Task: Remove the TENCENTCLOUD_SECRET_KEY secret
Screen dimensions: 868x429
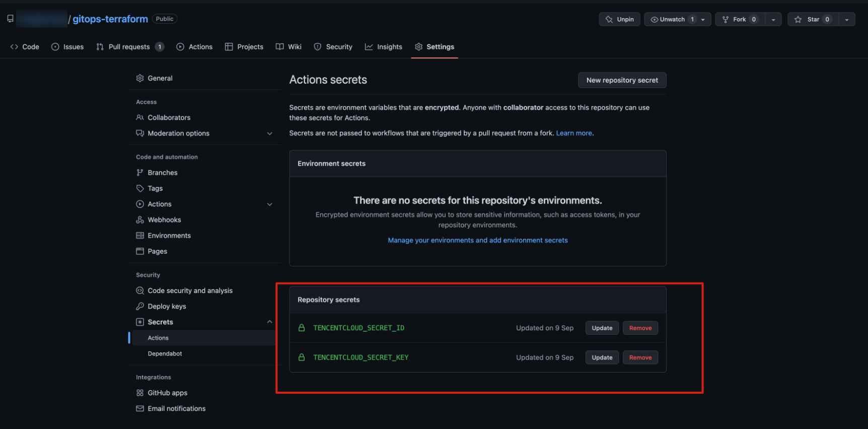Action: (640, 357)
